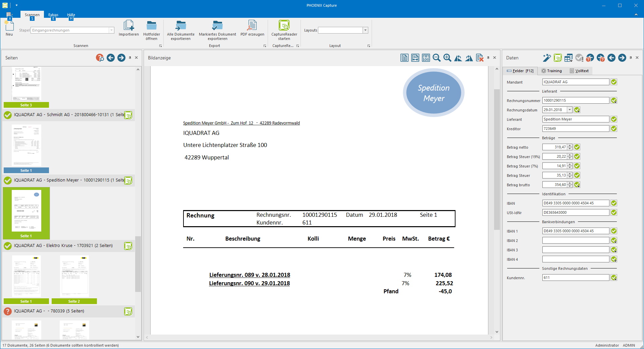Switch to the Scannen ribbon tab

point(32,15)
